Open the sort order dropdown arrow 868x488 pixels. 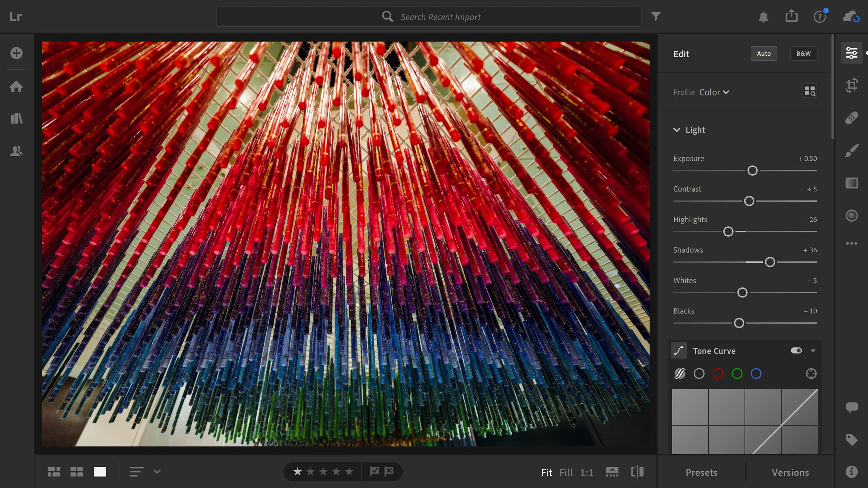(x=157, y=472)
